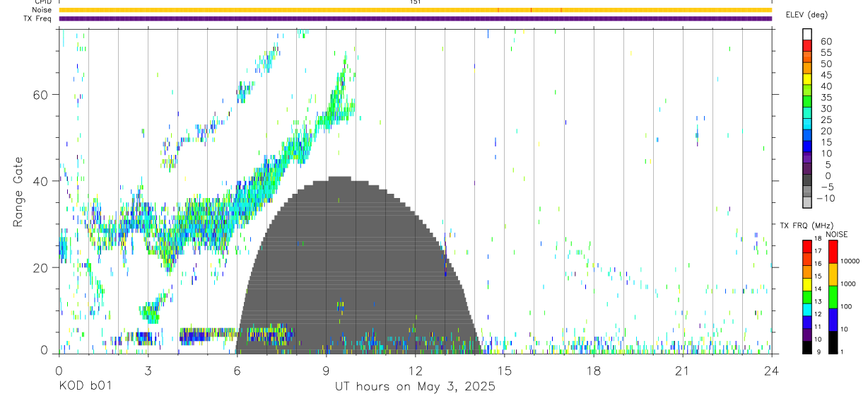Select the green 100–1000 NOISE swatch
The height and width of the screenshot is (401, 868).
coord(833,297)
